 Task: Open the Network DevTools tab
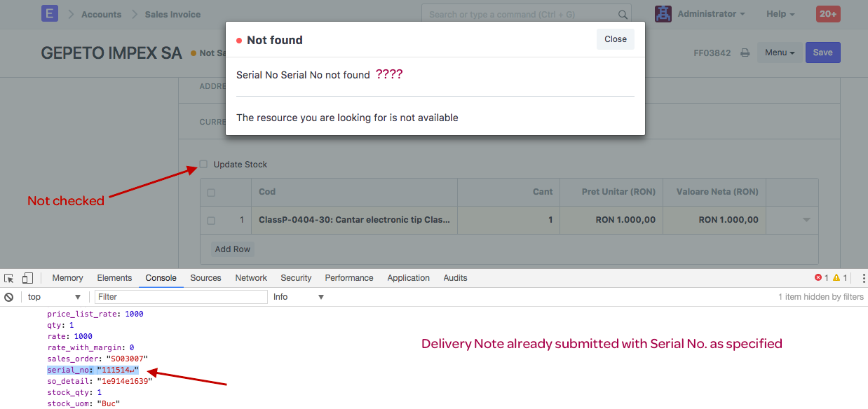click(x=251, y=278)
